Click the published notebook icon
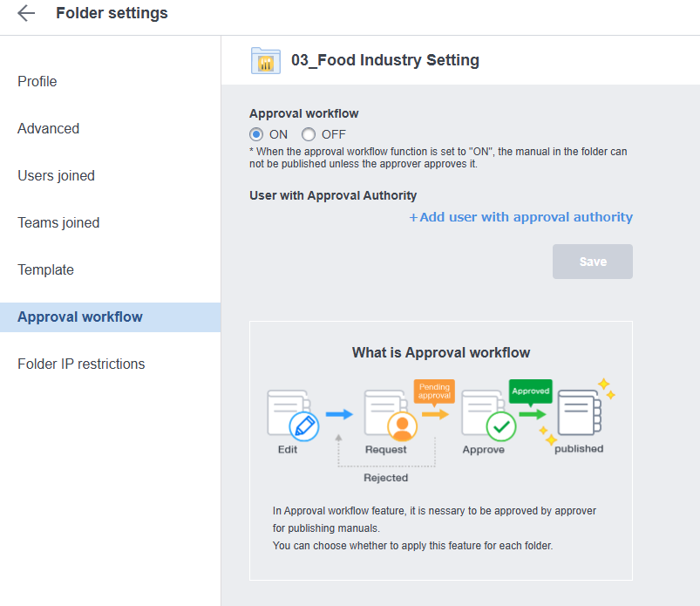Screen dimensions: 700x606 tap(579, 413)
